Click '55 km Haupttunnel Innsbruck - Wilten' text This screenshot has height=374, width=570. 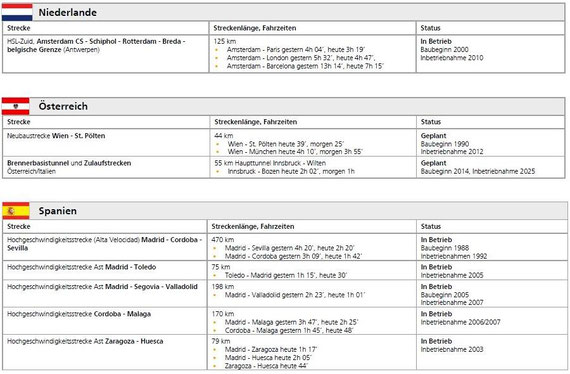[x=270, y=163]
